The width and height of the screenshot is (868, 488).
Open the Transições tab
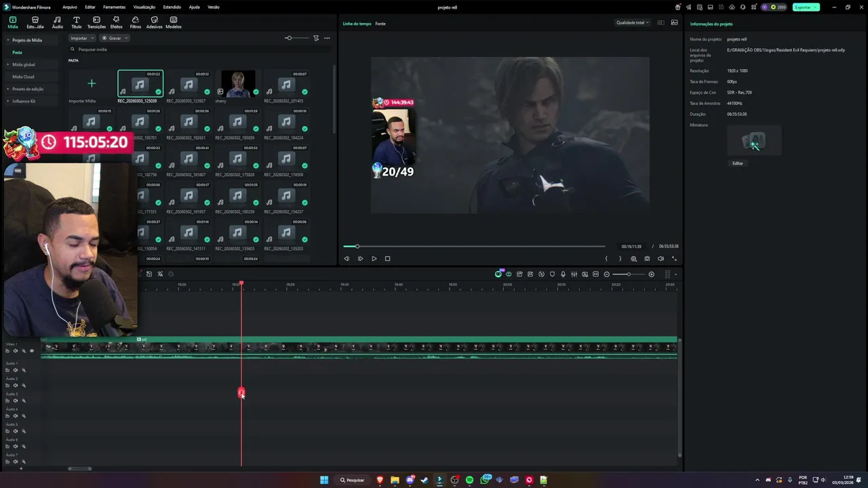coord(96,22)
